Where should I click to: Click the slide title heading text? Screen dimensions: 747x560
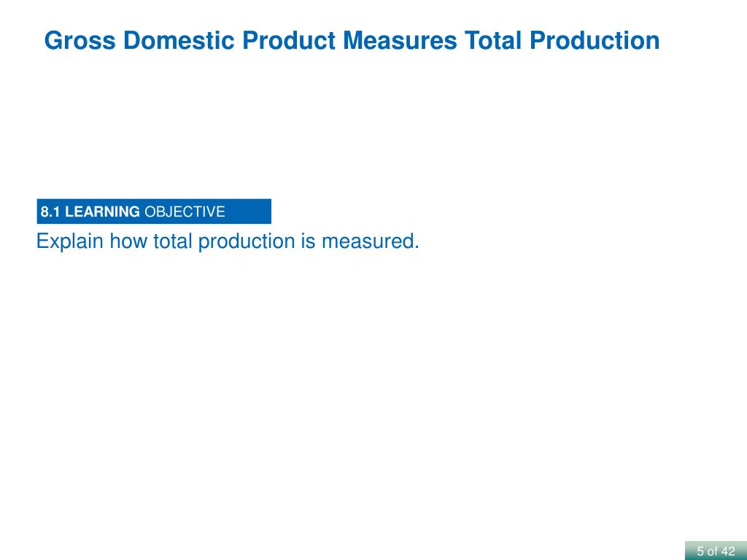coord(352,41)
